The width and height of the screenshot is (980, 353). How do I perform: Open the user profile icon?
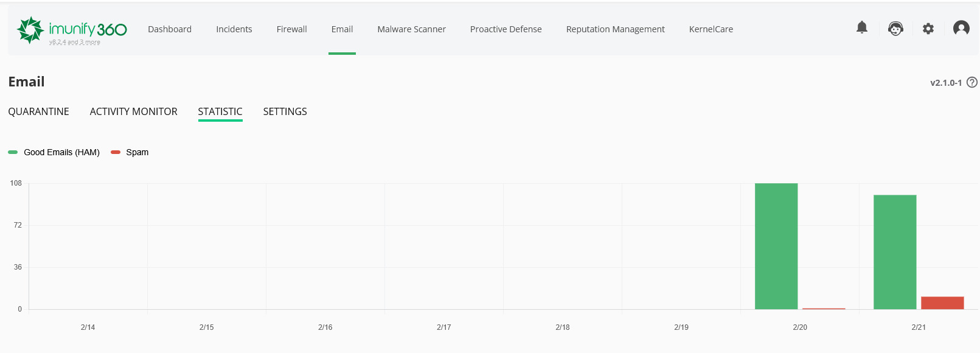tap(961, 28)
